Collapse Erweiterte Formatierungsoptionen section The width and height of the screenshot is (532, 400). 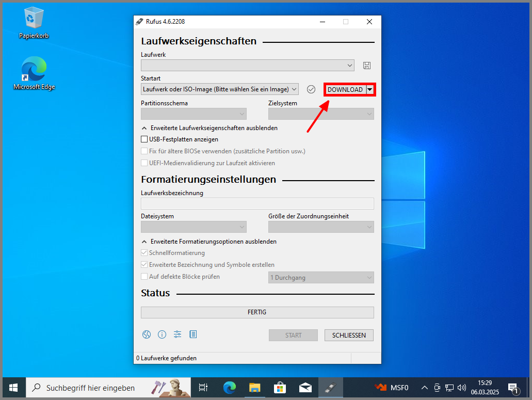coord(209,242)
